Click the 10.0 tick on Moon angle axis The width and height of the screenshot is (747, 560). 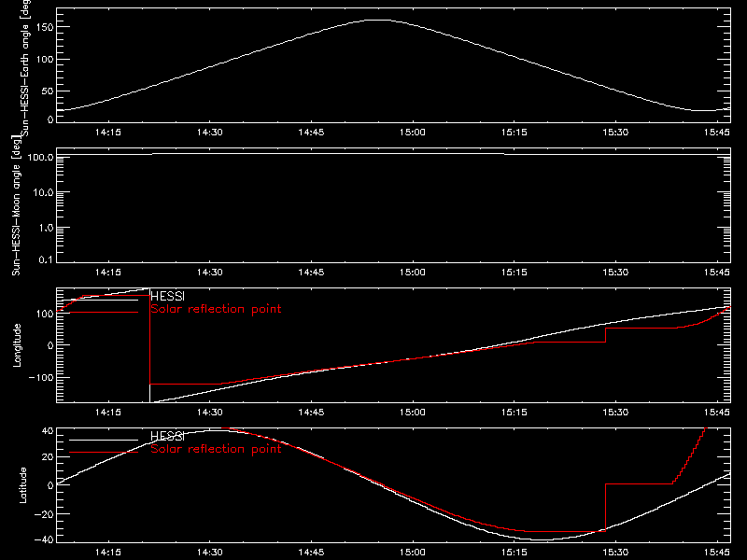(43, 192)
